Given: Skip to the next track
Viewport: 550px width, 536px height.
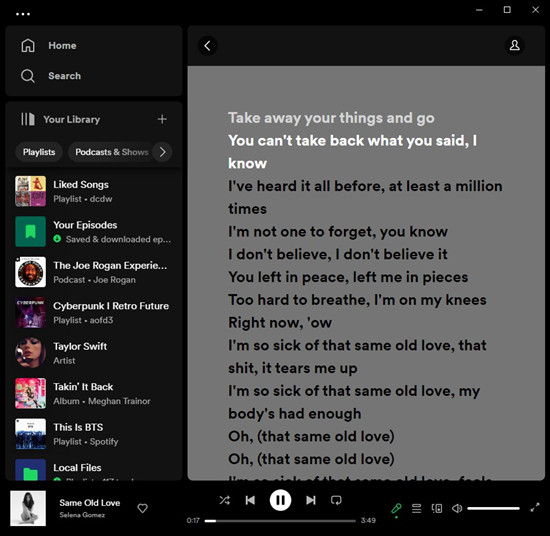Looking at the screenshot, I should coord(311,500).
